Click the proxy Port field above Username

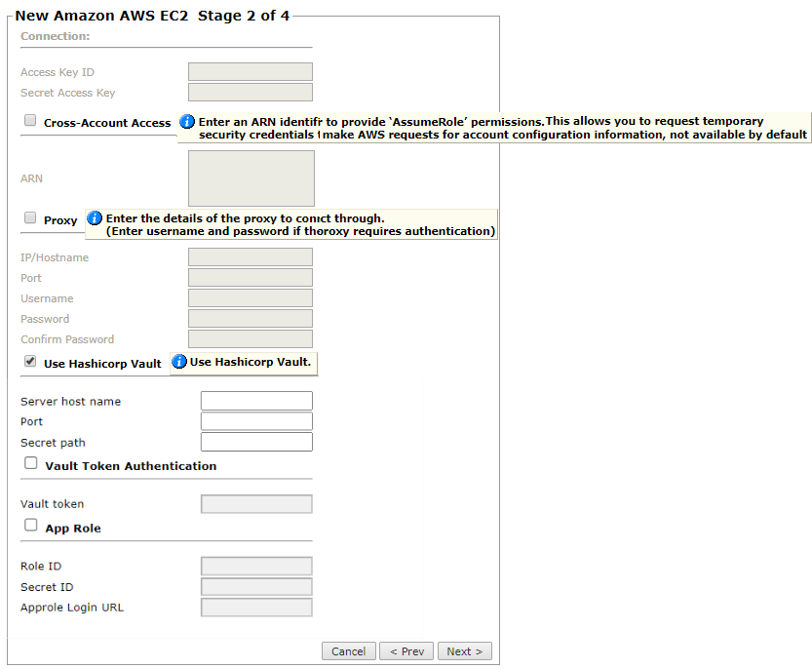(x=251, y=278)
